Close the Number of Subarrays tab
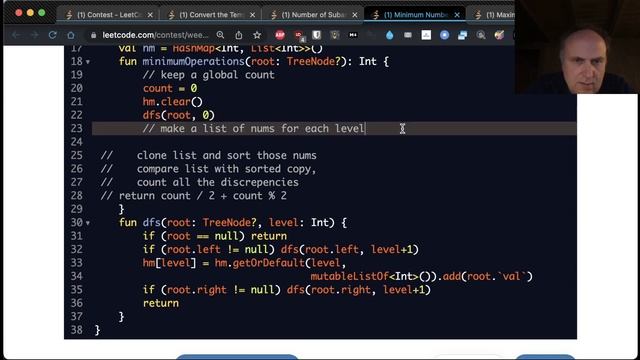Image resolution: width=640 pixels, height=360 pixels. pyautogui.click(x=355, y=15)
